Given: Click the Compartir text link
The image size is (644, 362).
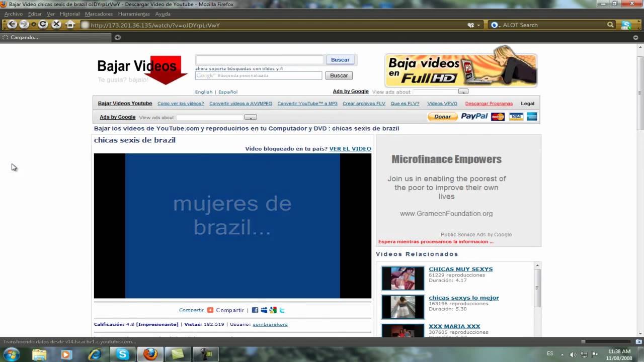Looking at the screenshot, I should coord(191,310).
